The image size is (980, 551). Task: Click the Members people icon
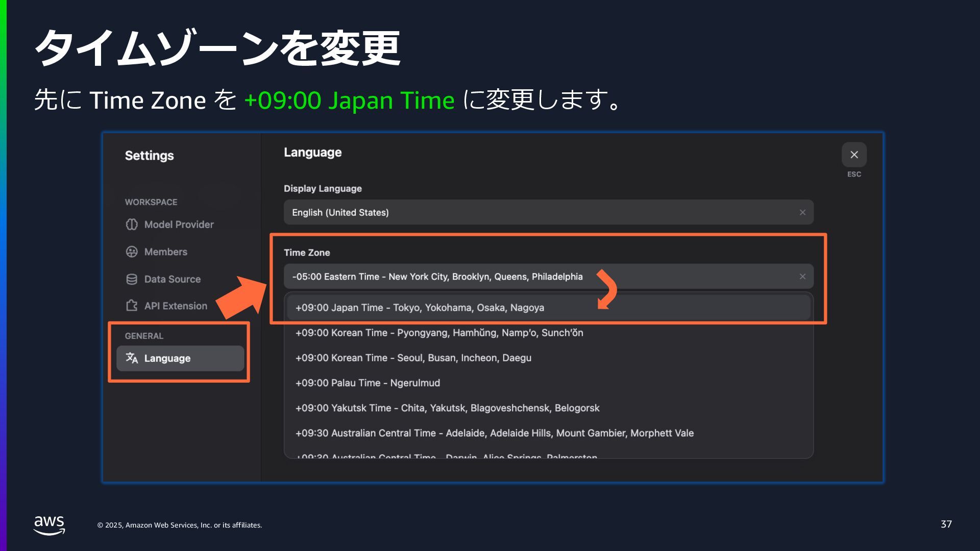pos(132,252)
